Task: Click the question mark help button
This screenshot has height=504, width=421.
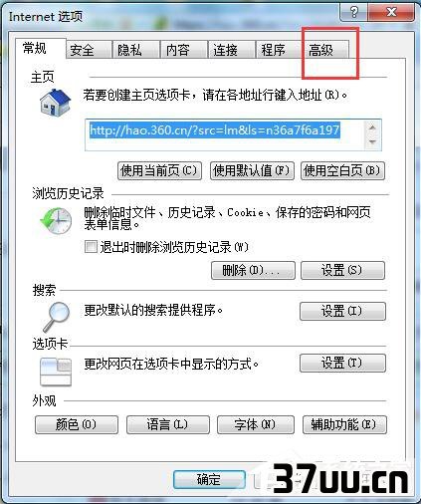Action: point(353,12)
